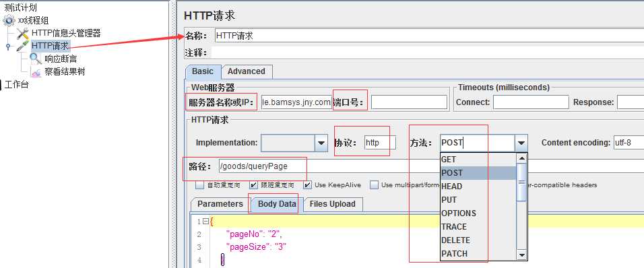Select 响应断言 tree item

(61, 59)
